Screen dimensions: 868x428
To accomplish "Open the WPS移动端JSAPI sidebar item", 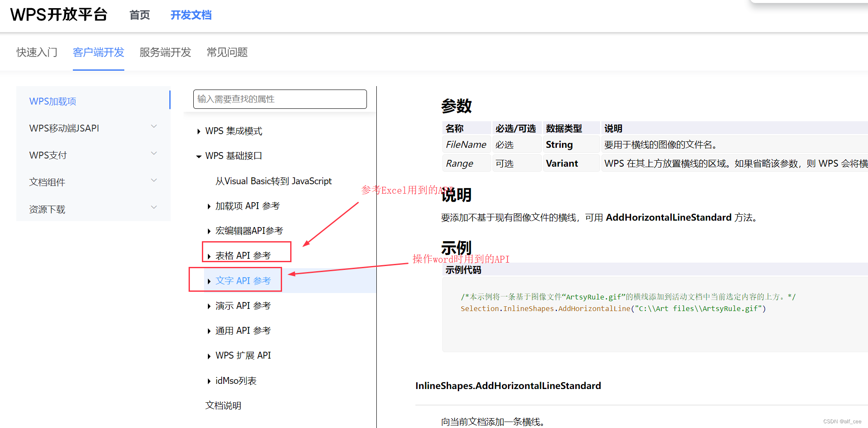I will click(x=64, y=128).
